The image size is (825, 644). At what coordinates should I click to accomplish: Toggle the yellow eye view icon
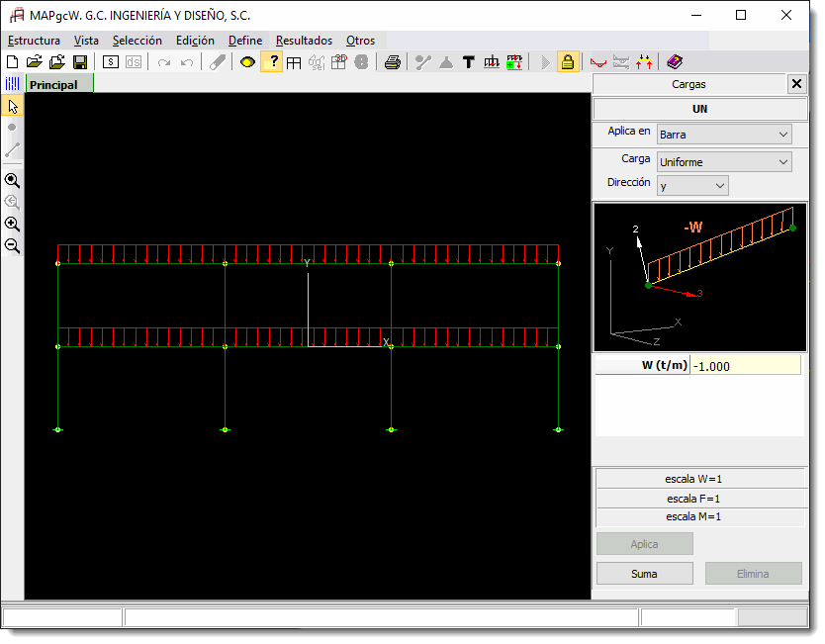tap(247, 62)
